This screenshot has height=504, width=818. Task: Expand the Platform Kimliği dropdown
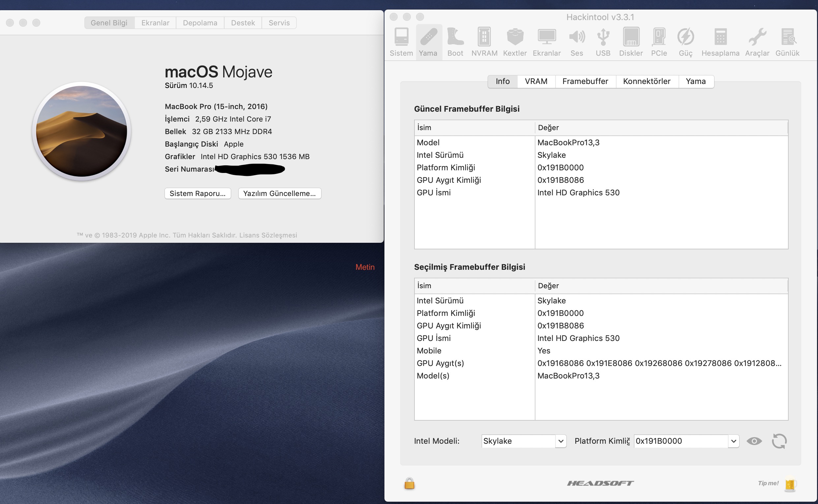[733, 441]
